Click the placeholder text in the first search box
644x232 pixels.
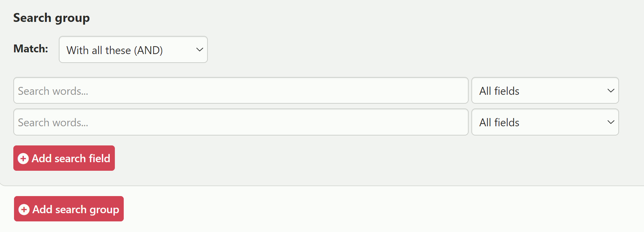pos(53,91)
